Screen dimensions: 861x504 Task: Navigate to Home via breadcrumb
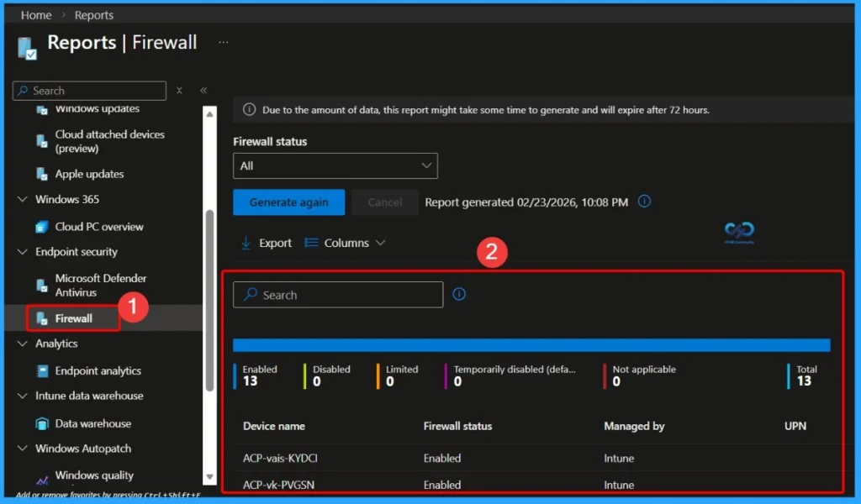point(35,14)
